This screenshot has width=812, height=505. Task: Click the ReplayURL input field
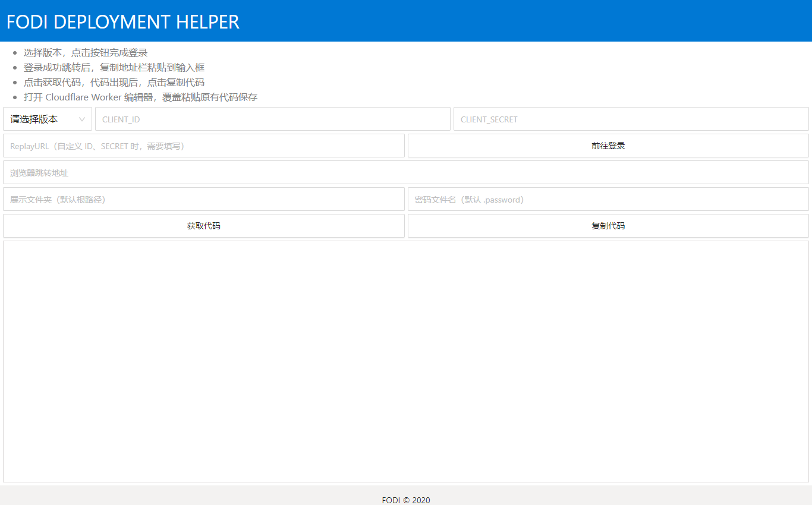(204, 146)
